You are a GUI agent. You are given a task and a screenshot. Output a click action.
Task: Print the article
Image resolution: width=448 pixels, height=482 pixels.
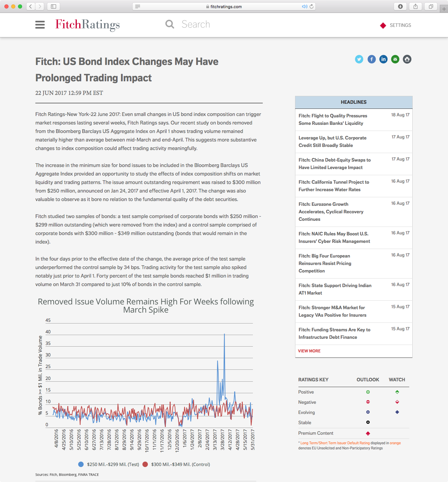point(407,59)
